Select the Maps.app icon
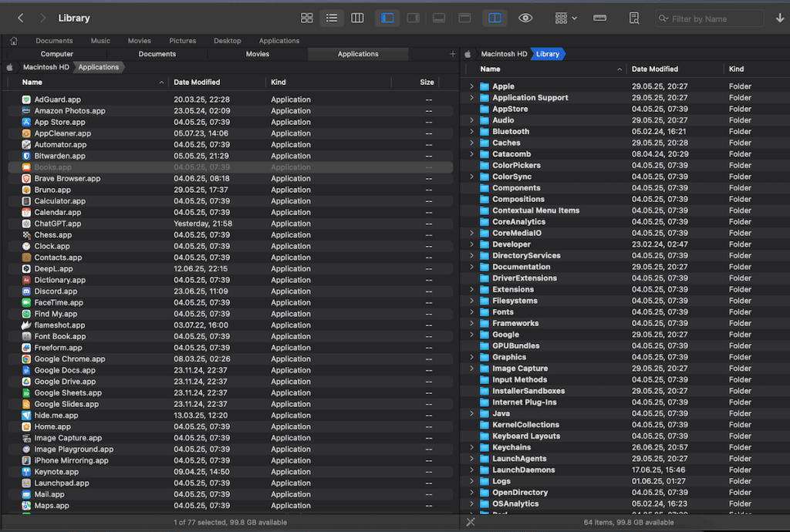 pos(26,505)
